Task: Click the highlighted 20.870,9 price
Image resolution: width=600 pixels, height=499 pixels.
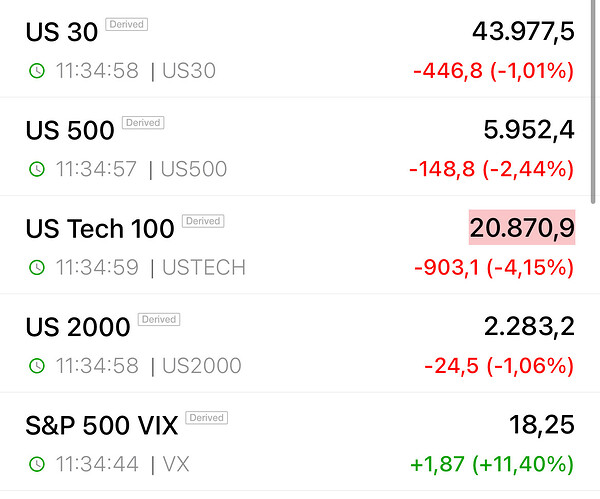Action: click(522, 227)
